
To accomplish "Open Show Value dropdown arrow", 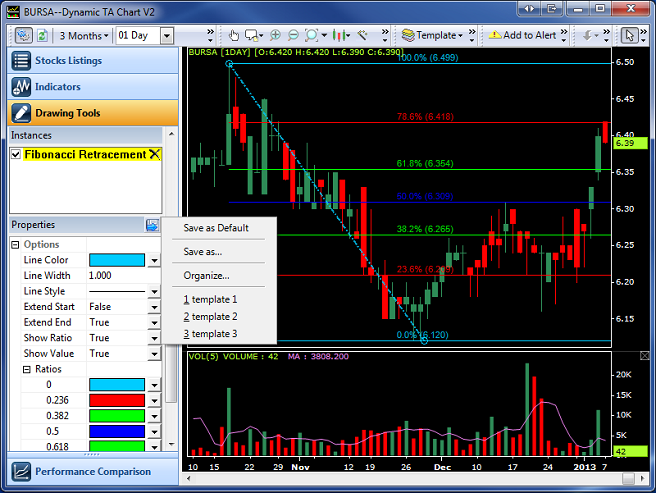I will pyautogui.click(x=154, y=354).
